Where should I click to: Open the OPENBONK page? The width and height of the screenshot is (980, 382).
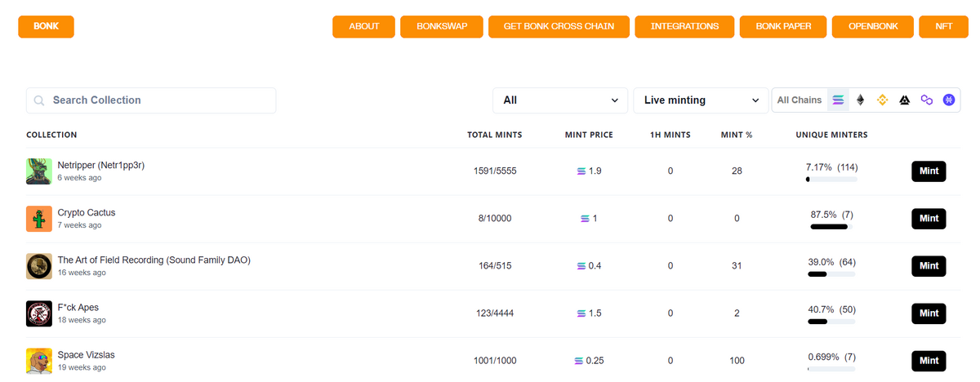tap(873, 26)
